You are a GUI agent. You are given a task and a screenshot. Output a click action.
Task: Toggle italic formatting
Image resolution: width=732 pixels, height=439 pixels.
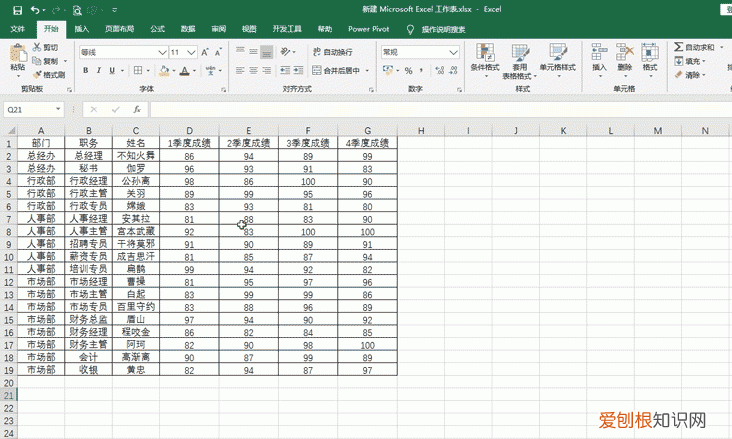[99, 71]
